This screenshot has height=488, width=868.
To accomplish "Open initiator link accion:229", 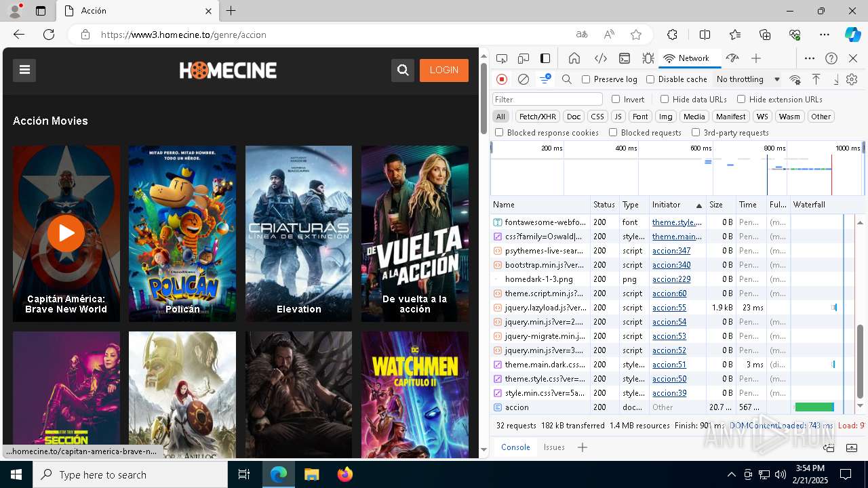I will (671, 279).
